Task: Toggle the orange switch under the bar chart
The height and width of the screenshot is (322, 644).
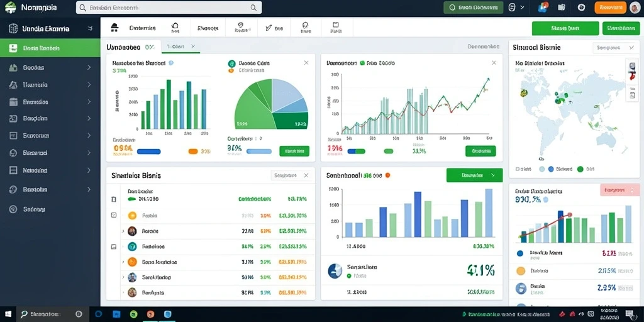Action: 193,151
